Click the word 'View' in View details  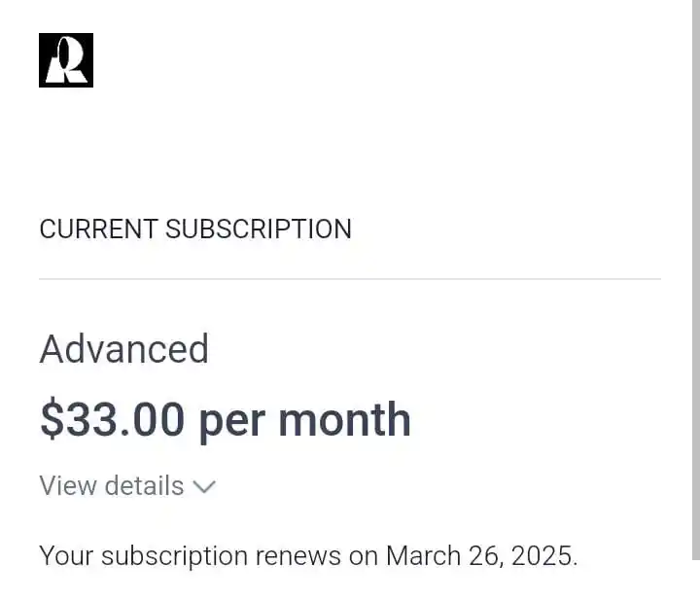coord(67,485)
